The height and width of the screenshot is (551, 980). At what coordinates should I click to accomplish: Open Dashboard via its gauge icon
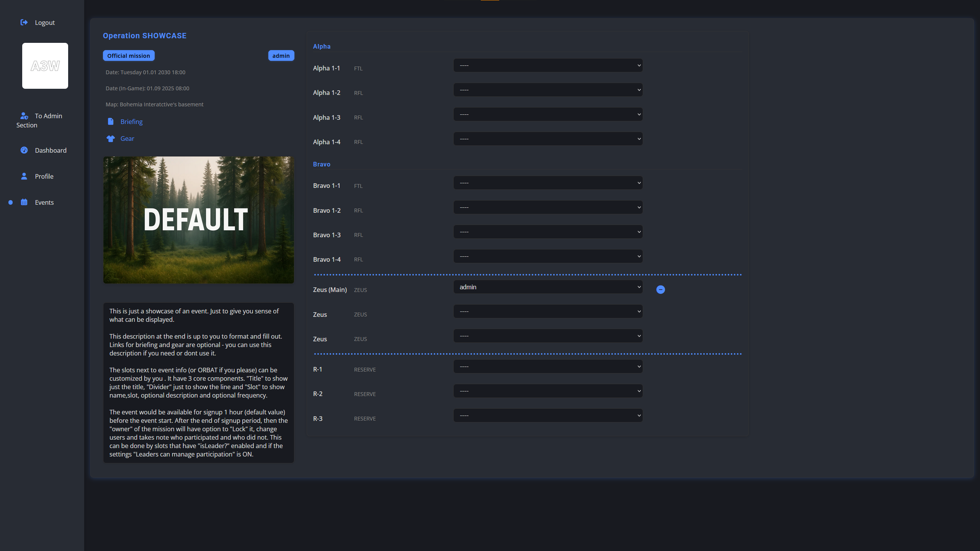pos(24,150)
